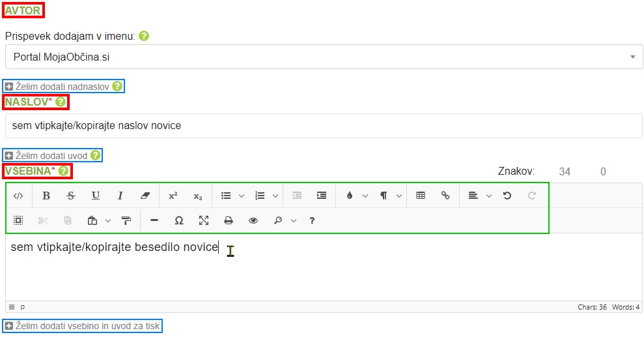Expand 'Želim dodati uvod' option
Screen dimensions: 644x337
click(53, 156)
